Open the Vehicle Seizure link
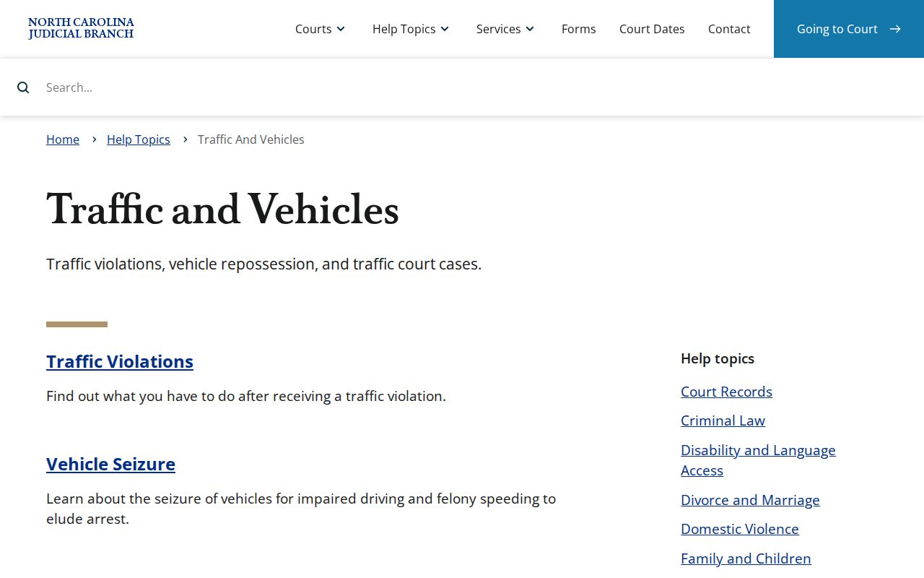The width and height of the screenshot is (924, 578). coord(110,464)
